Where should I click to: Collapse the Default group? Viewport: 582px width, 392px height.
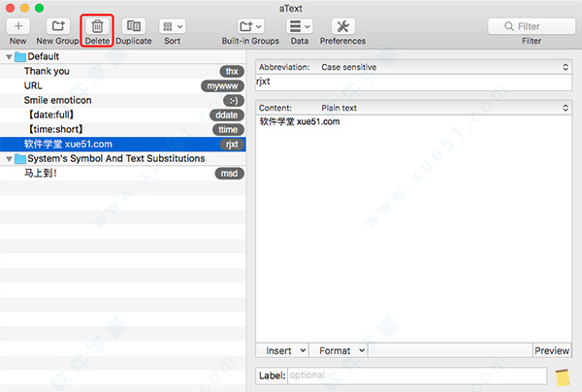9,57
